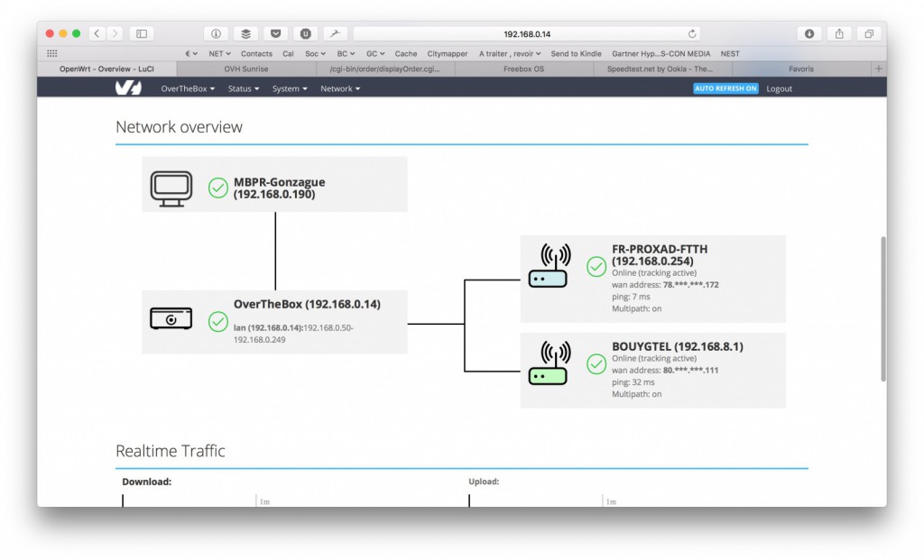Open the uBlock extension icon

point(305,33)
